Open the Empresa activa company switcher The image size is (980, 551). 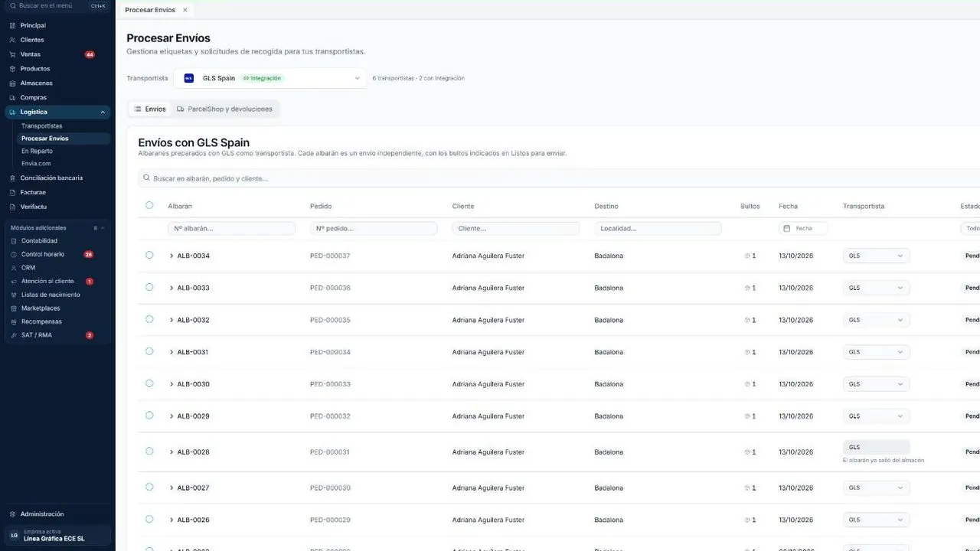(57, 536)
